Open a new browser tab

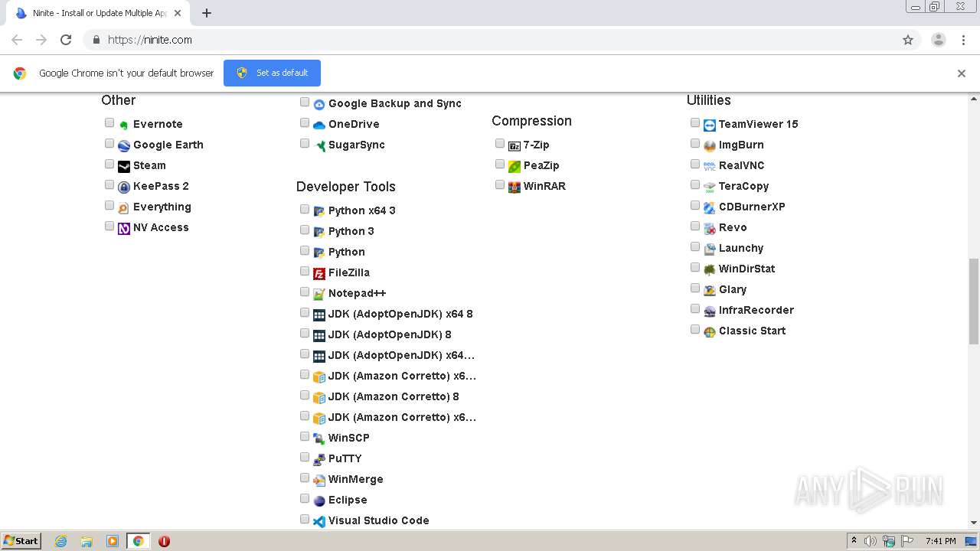(207, 13)
